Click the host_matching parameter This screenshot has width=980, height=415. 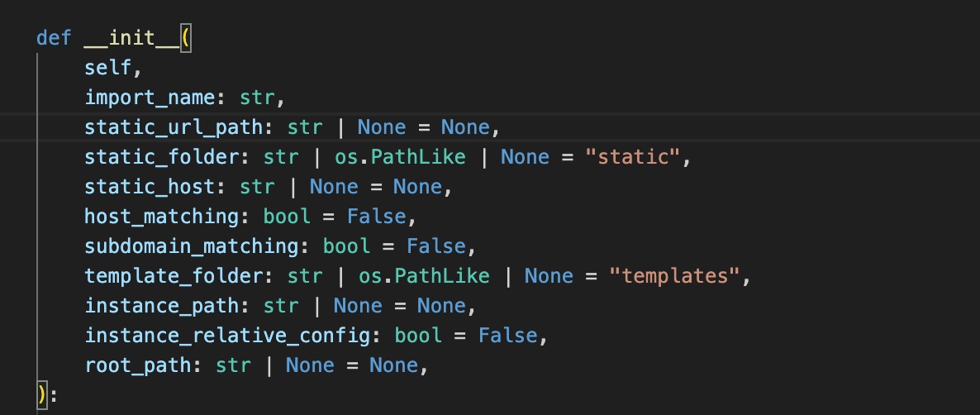click(x=168, y=217)
